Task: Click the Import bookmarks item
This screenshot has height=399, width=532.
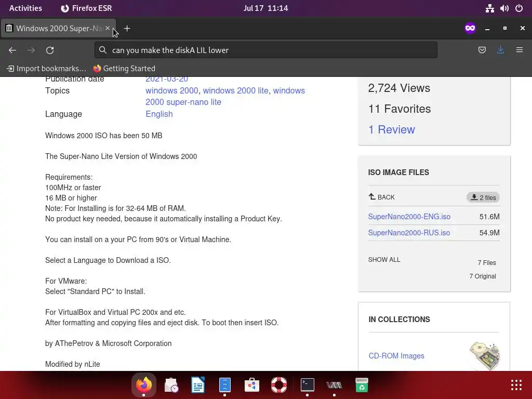Action: click(46, 69)
